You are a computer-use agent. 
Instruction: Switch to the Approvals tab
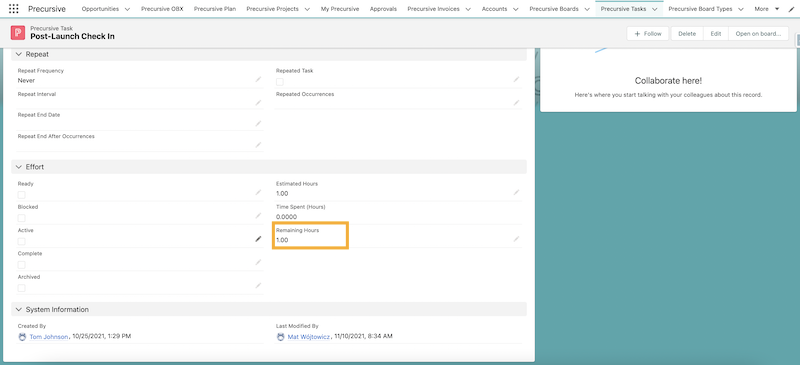point(383,9)
